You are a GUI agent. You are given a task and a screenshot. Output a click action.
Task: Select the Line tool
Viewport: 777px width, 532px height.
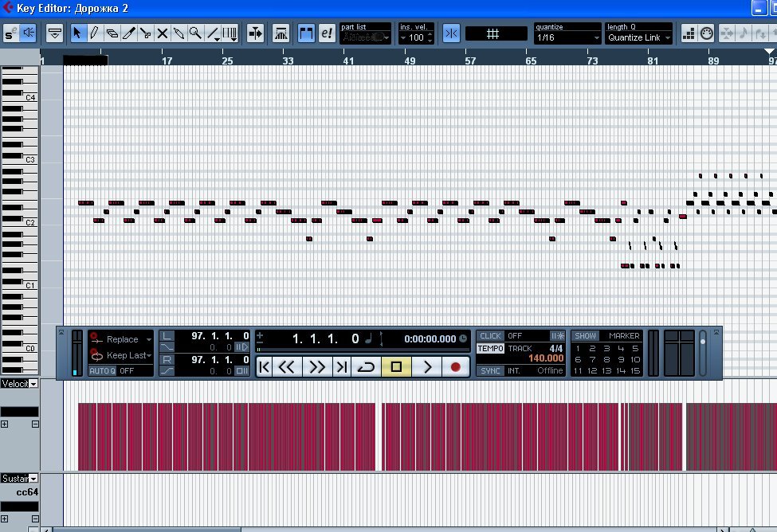tap(213, 33)
